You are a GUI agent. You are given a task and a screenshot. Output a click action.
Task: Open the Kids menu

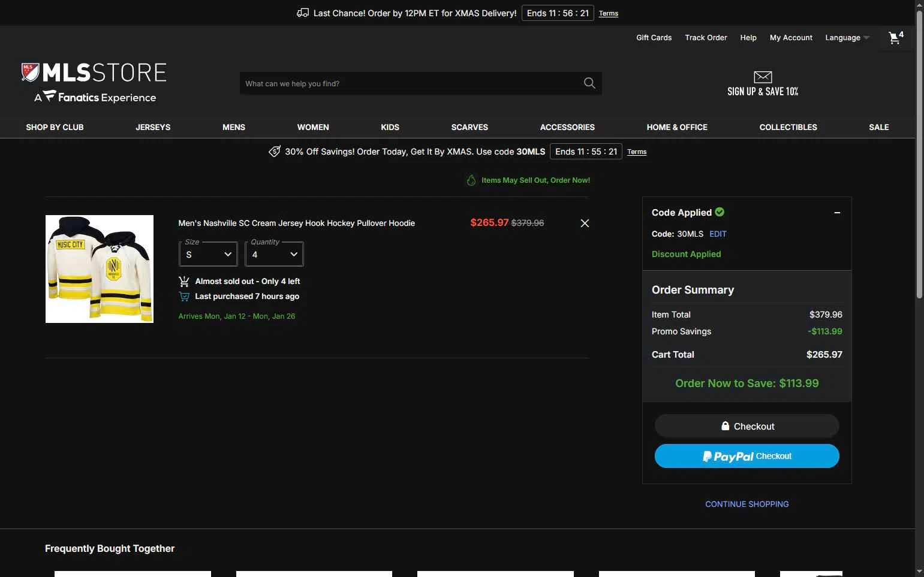[x=390, y=127]
